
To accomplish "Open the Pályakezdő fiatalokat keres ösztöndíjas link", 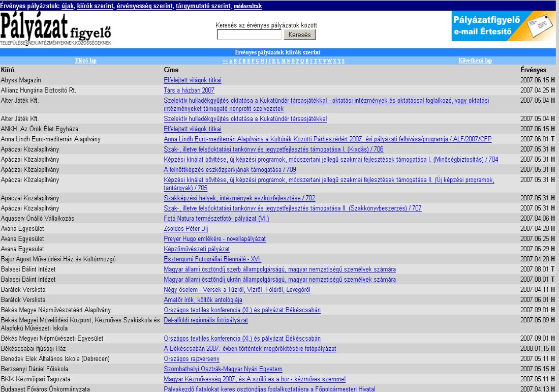I will pyautogui.click(x=269, y=389).
